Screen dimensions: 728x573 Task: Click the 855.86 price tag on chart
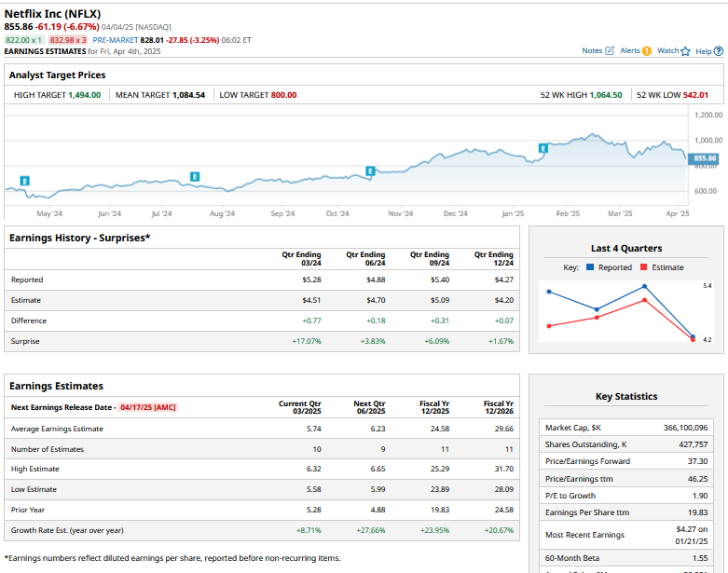tap(706, 158)
